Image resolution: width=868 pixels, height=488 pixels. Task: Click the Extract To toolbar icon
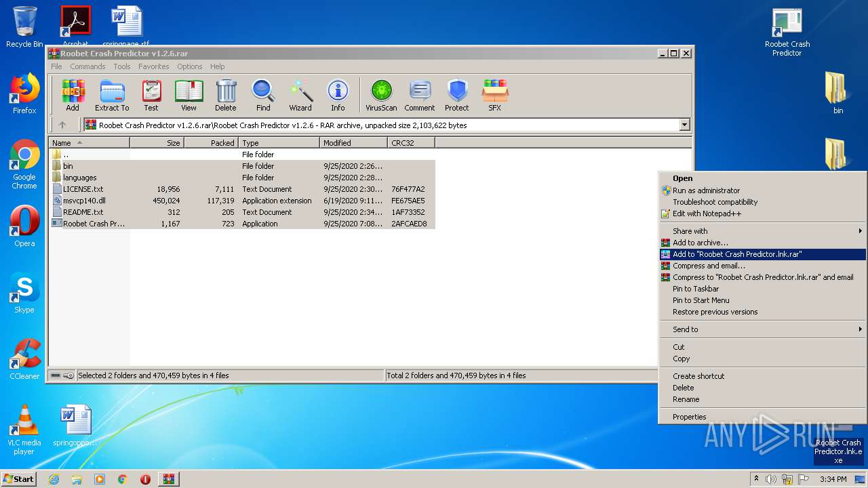tap(112, 96)
